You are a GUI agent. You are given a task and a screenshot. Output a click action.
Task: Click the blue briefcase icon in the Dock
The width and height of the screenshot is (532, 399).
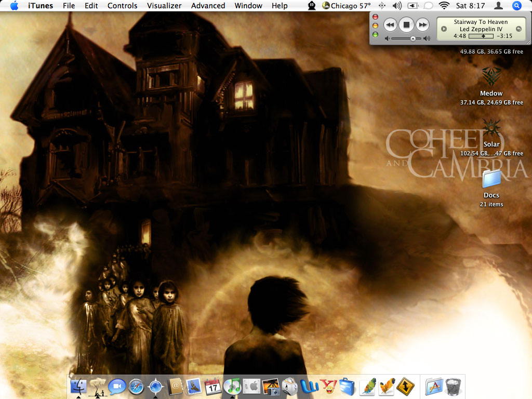coord(348,387)
